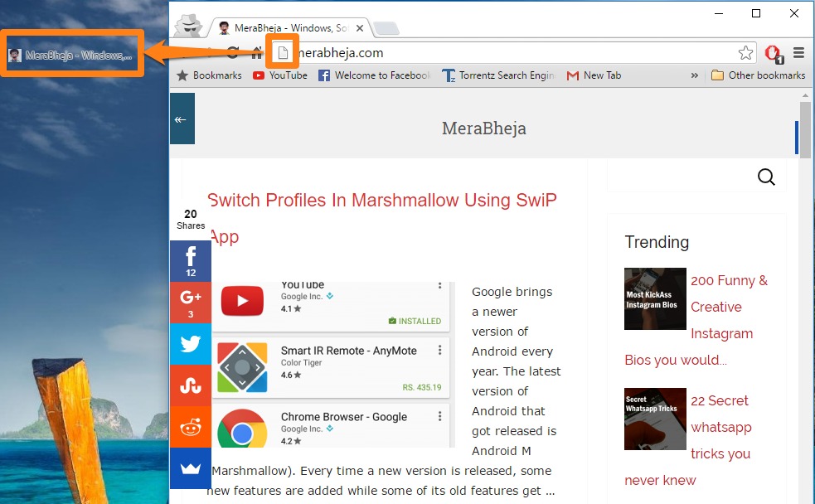Screen dimensions: 815x504
Task: Open the Welcome to Facebook bookmark
Action: (x=375, y=75)
